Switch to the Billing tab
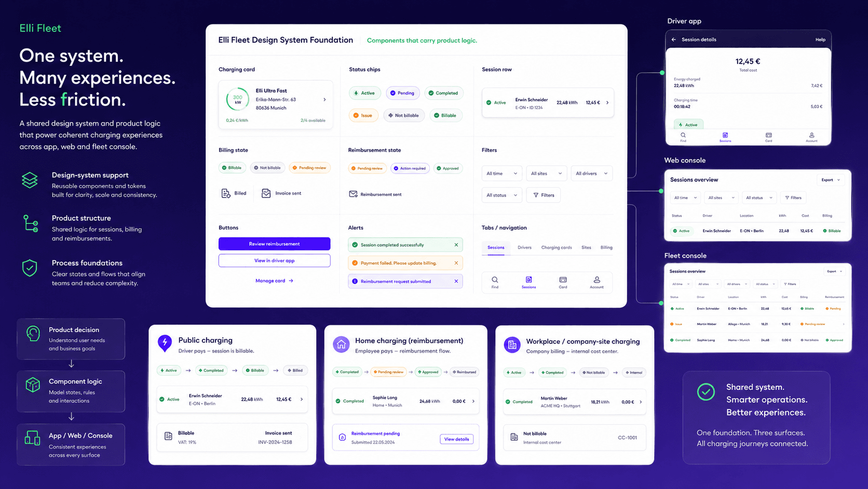Screen dimensions: 868x489 pyautogui.click(x=606, y=247)
